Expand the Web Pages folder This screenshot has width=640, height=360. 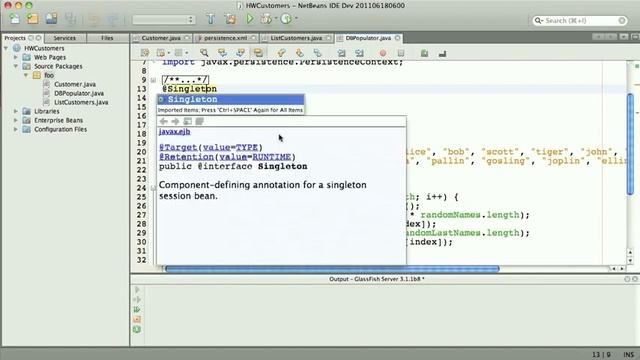click(16, 57)
